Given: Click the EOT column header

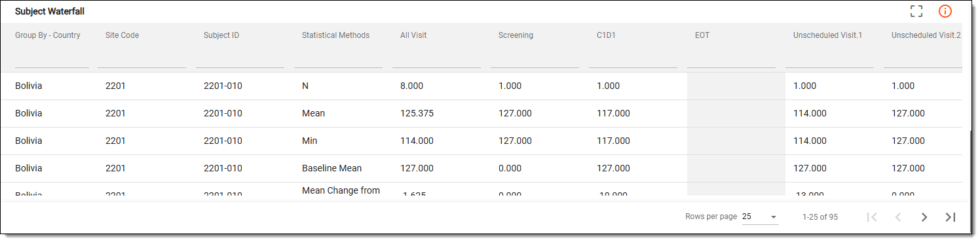Looking at the screenshot, I should (702, 35).
